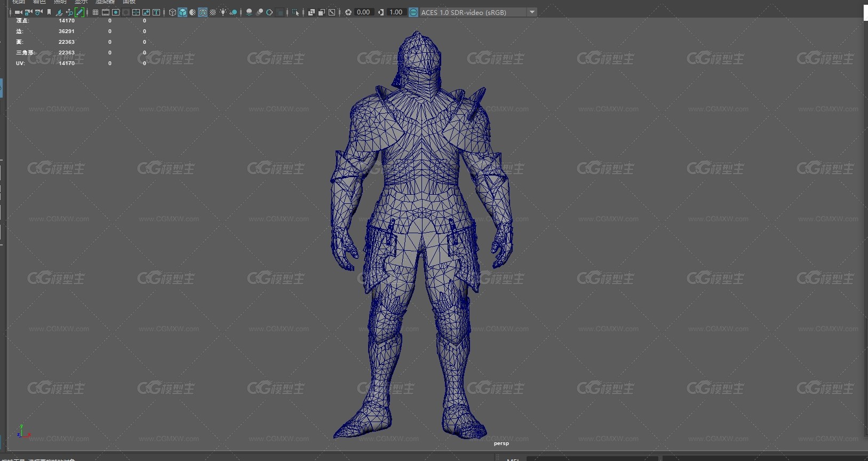Select the Grease Pencil tool icon
This screenshot has width=868, height=461.
(x=79, y=12)
